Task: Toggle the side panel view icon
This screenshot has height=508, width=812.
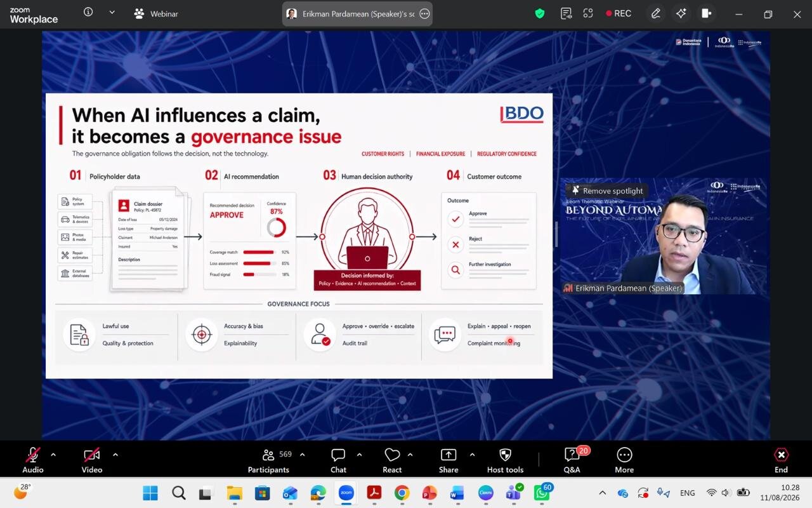Action: [706, 13]
